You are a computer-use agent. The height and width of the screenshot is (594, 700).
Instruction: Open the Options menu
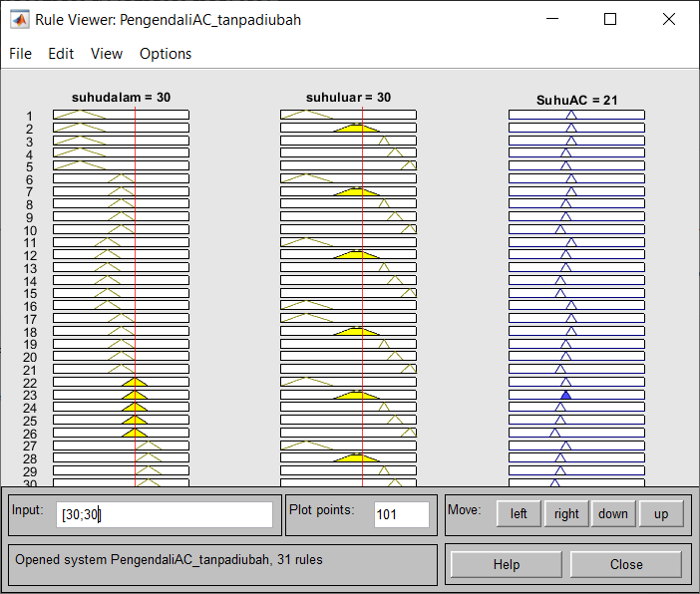pos(166,54)
